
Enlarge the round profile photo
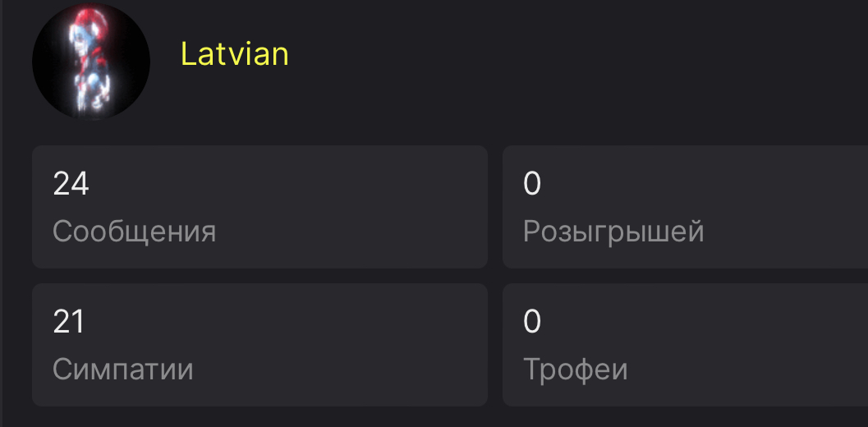tap(90, 61)
